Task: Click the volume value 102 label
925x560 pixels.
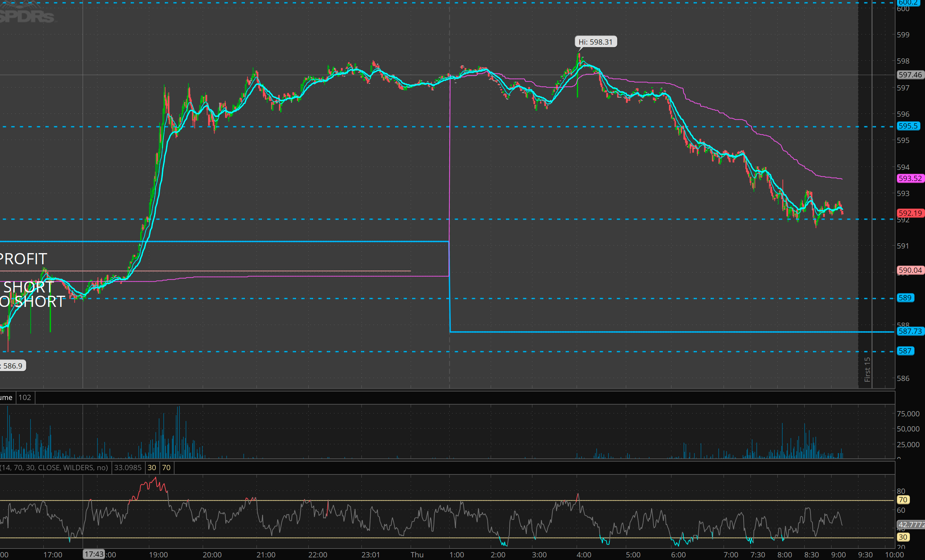Action: (x=25, y=397)
